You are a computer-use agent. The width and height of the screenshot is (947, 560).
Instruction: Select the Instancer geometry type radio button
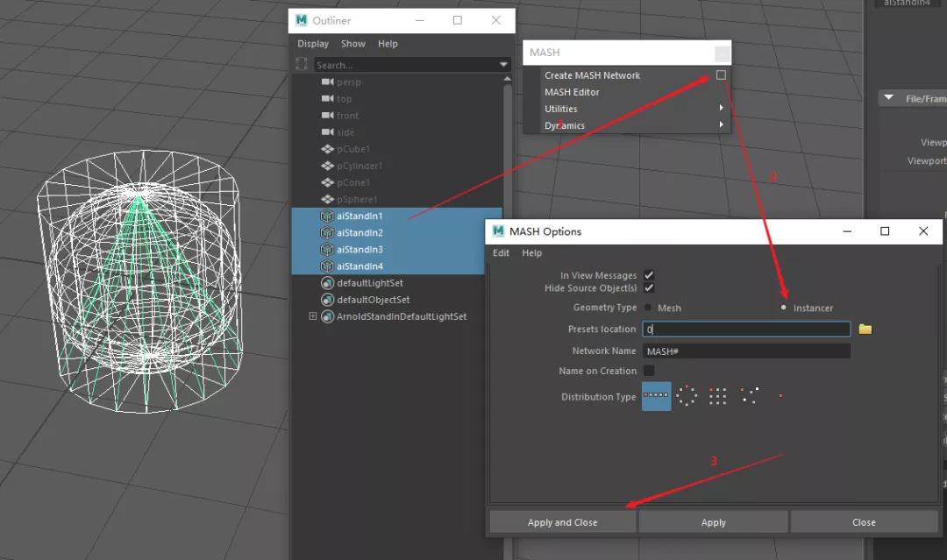pyautogui.click(x=783, y=308)
